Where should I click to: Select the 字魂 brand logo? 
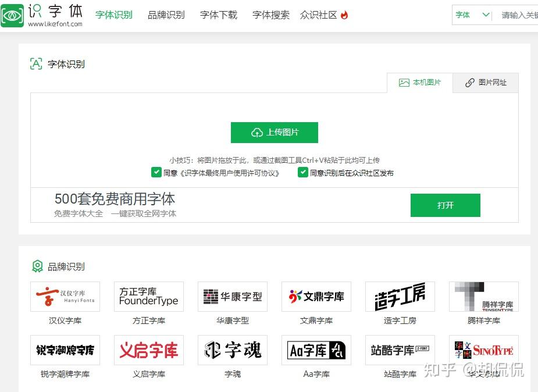coord(233,350)
